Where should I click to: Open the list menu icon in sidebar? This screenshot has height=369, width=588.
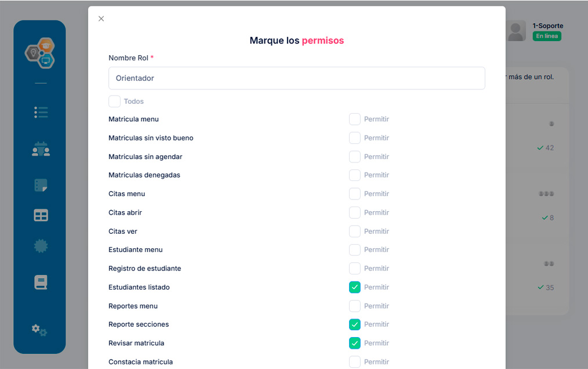[41, 113]
